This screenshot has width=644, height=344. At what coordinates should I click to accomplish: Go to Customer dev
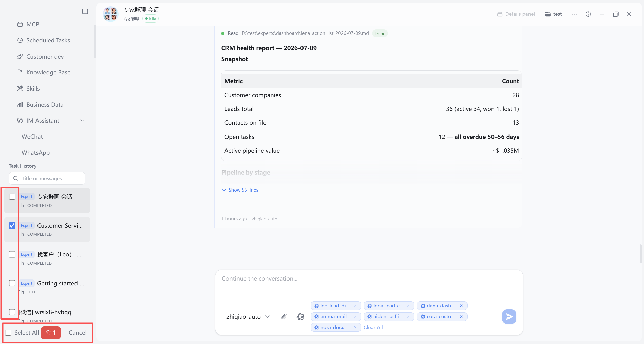(40, 57)
